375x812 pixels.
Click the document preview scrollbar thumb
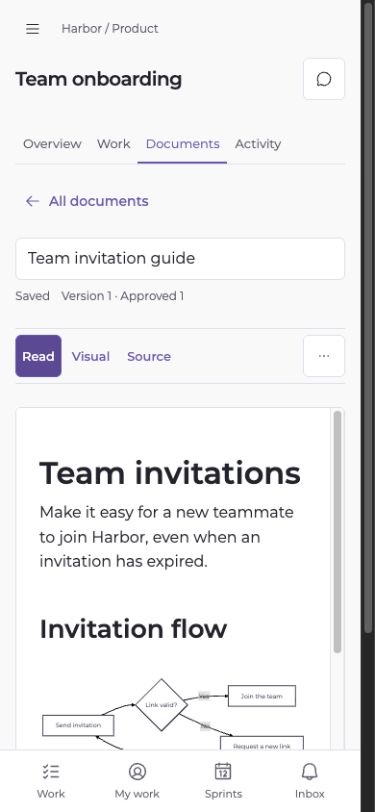[x=337, y=532]
